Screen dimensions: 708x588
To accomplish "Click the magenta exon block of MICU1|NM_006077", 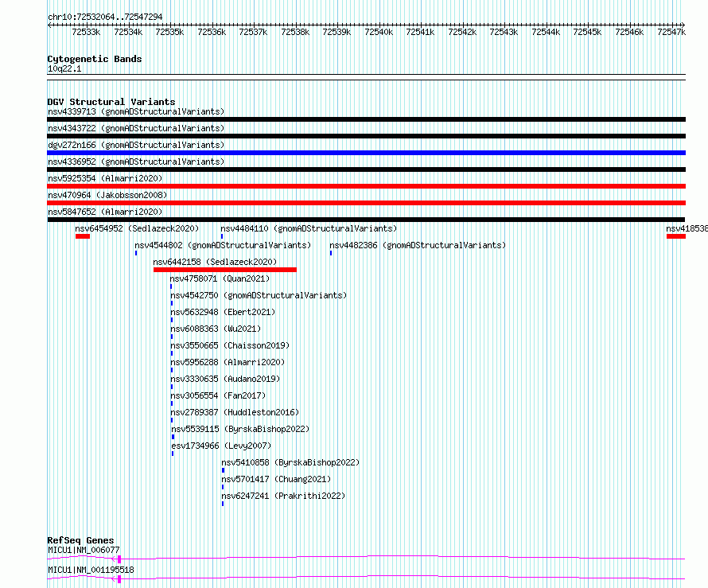I will (x=119, y=559).
